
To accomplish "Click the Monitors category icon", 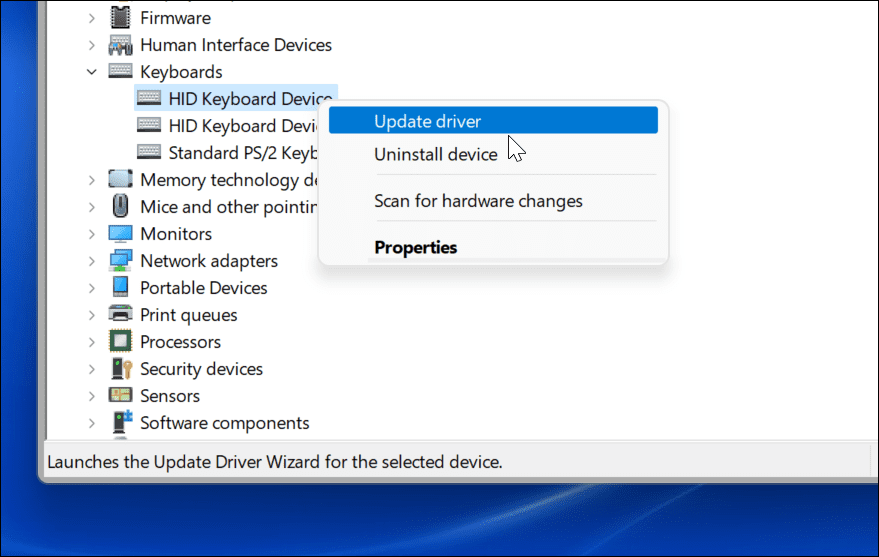I will (120, 234).
